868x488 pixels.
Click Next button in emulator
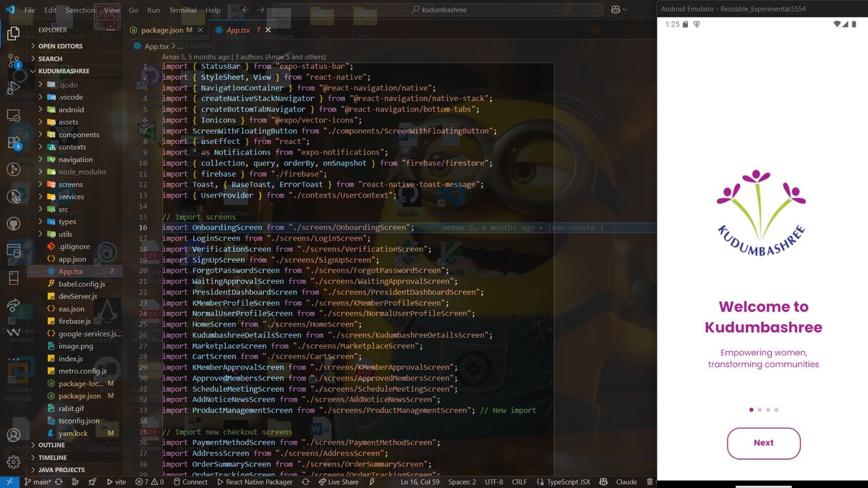763,443
